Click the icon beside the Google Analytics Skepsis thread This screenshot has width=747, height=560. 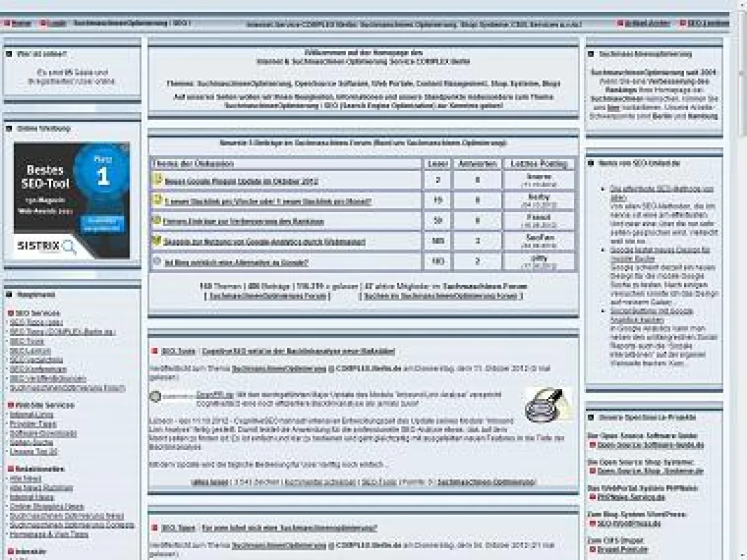pos(158,240)
